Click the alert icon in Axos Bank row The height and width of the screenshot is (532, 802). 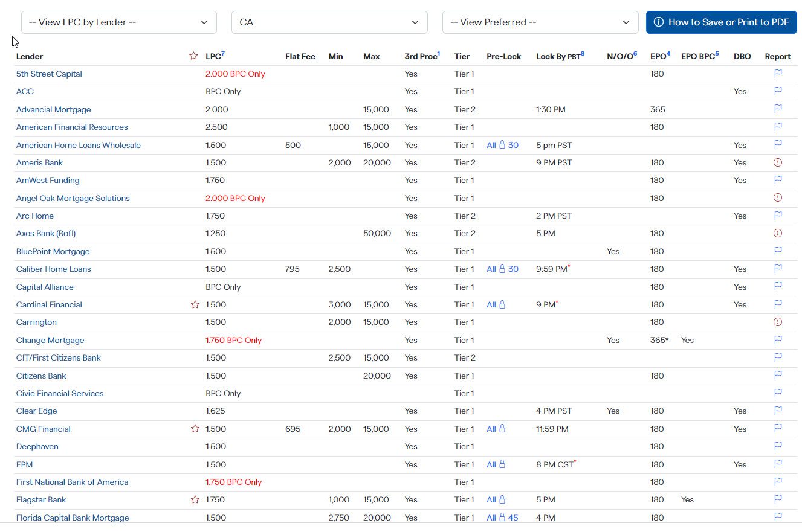pyautogui.click(x=778, y=233)
